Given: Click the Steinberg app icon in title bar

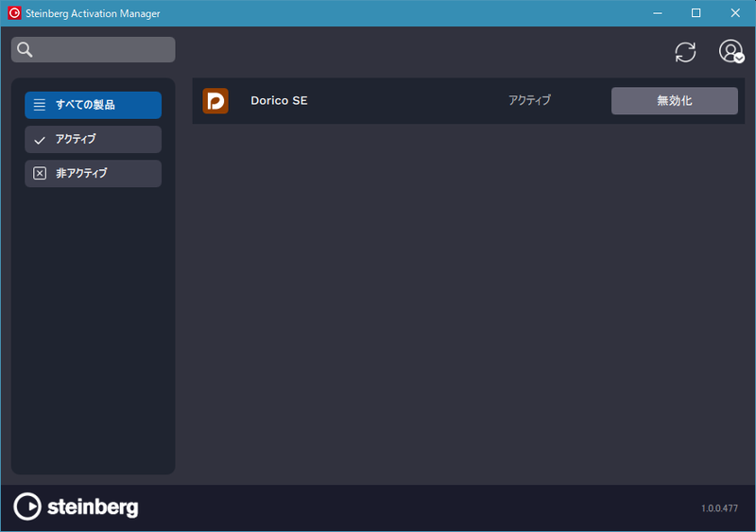Looking at the screenshot, I should click(14, 13).
